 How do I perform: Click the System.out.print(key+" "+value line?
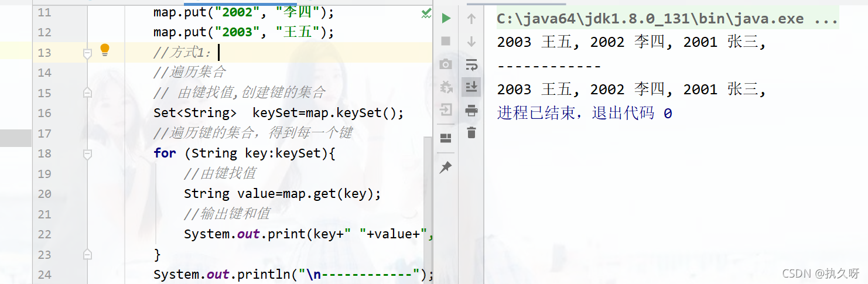click(308, 234)
